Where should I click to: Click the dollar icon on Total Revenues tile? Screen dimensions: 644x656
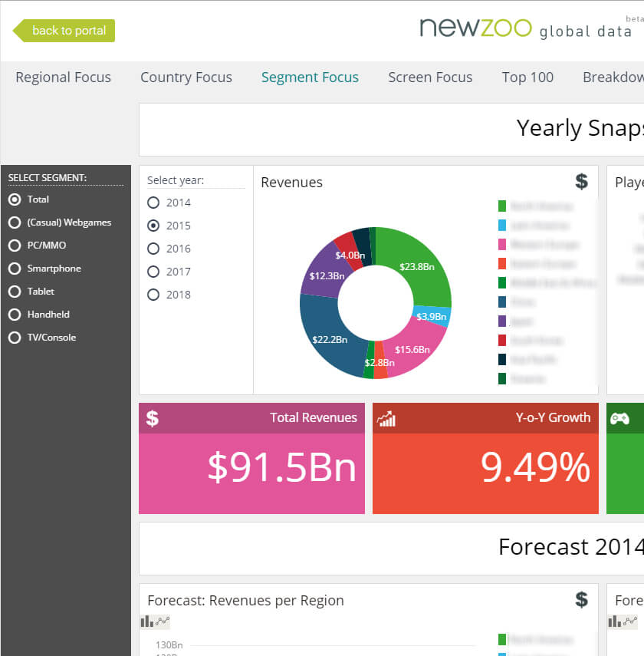pos(153,418)
